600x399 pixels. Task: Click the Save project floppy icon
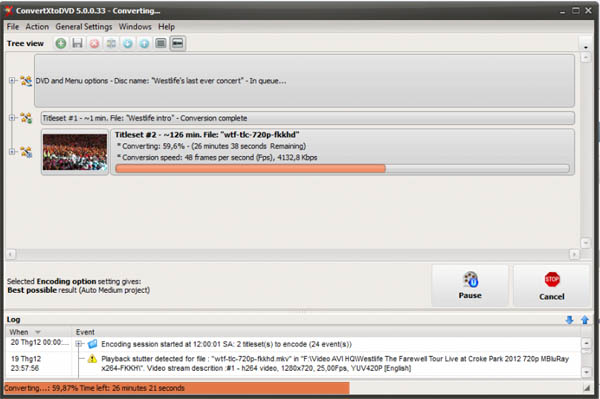tap(78, 43)
